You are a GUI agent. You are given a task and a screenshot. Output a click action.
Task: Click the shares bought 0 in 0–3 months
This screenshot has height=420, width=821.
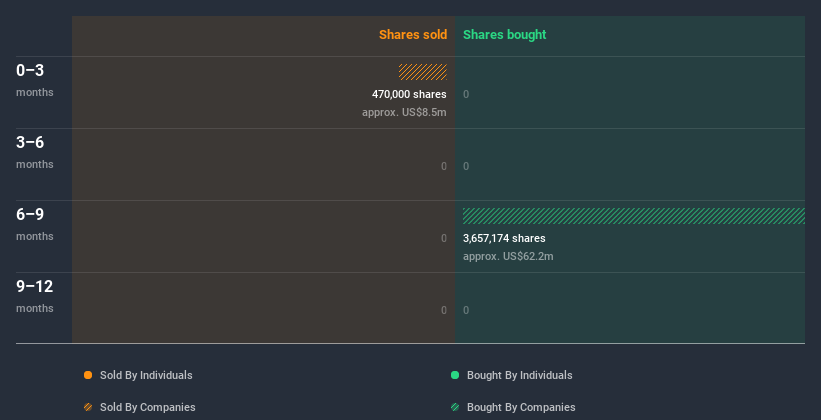[x=466, y=94]
